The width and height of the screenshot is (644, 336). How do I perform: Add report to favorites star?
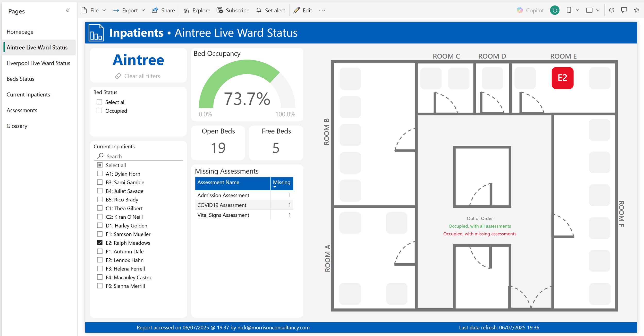coord(637,10)
